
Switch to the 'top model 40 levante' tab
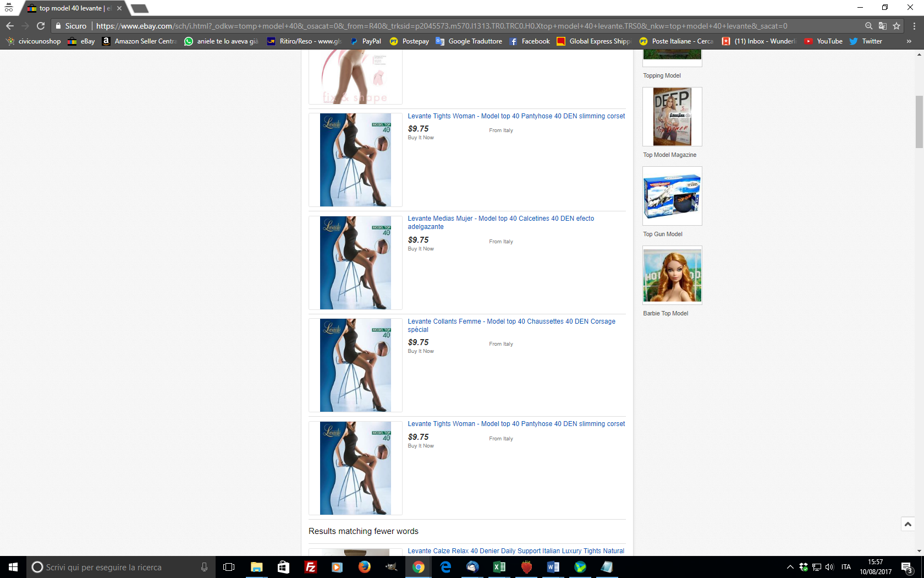[75, 8]
